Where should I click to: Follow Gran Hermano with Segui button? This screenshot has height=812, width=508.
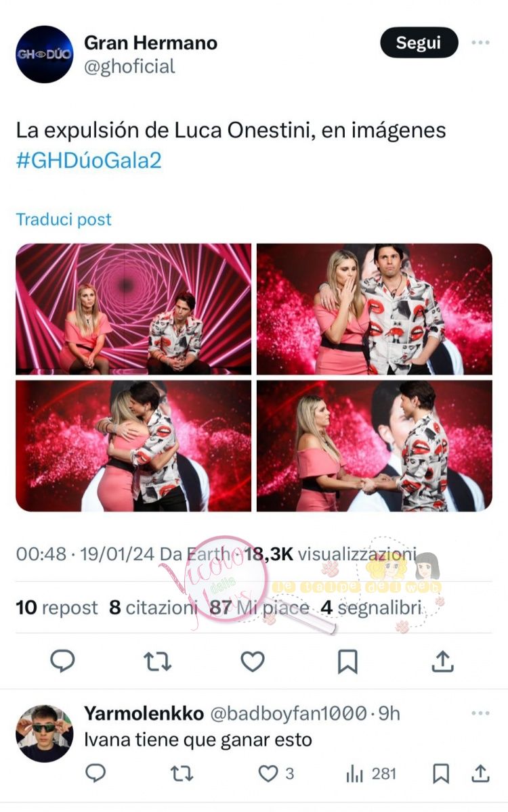point(419,43)
